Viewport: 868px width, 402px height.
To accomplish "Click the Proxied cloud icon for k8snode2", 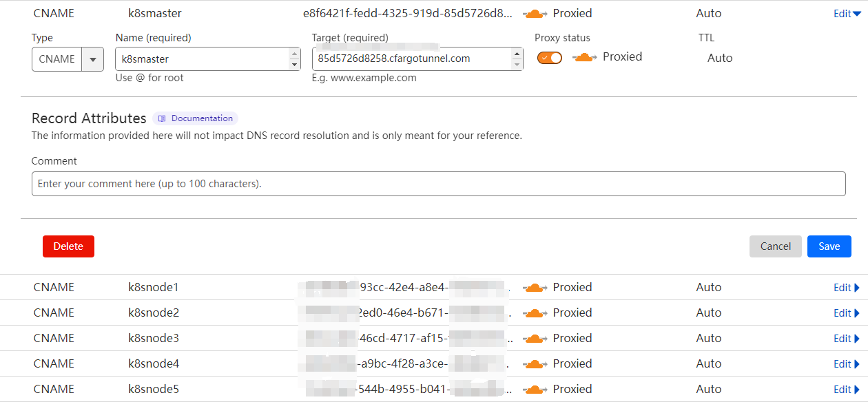I will (534, 313).
